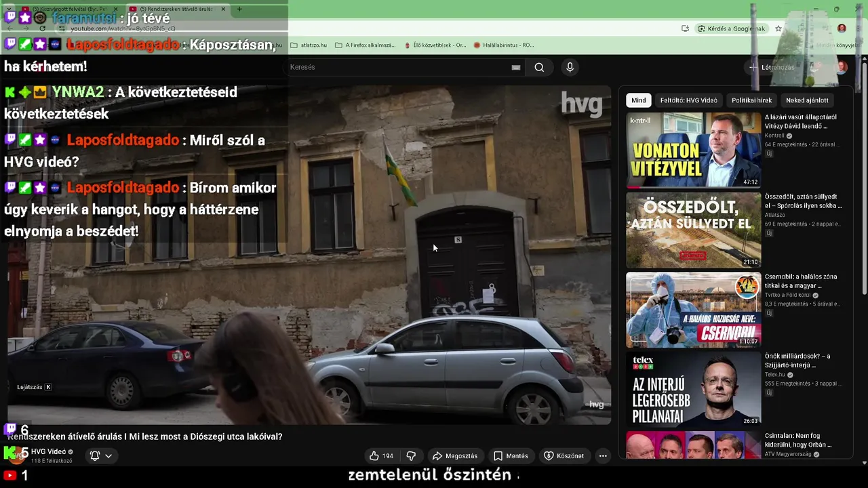Viewport: 868px width, 488px height.
Task: Open title 'Csernobil: a halálos zóna titkai'
Action: [x=801, y=281]
